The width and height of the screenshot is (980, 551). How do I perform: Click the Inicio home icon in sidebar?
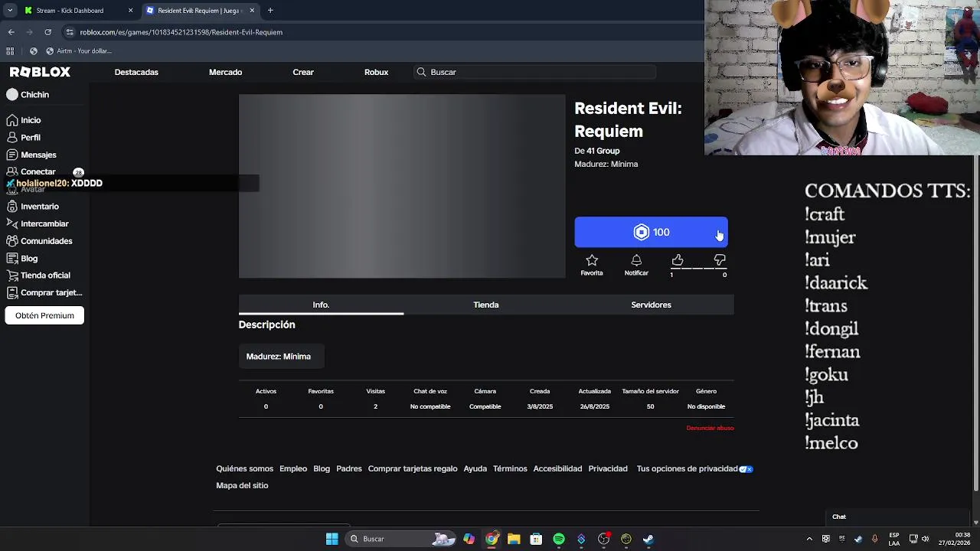coord(12,120)
